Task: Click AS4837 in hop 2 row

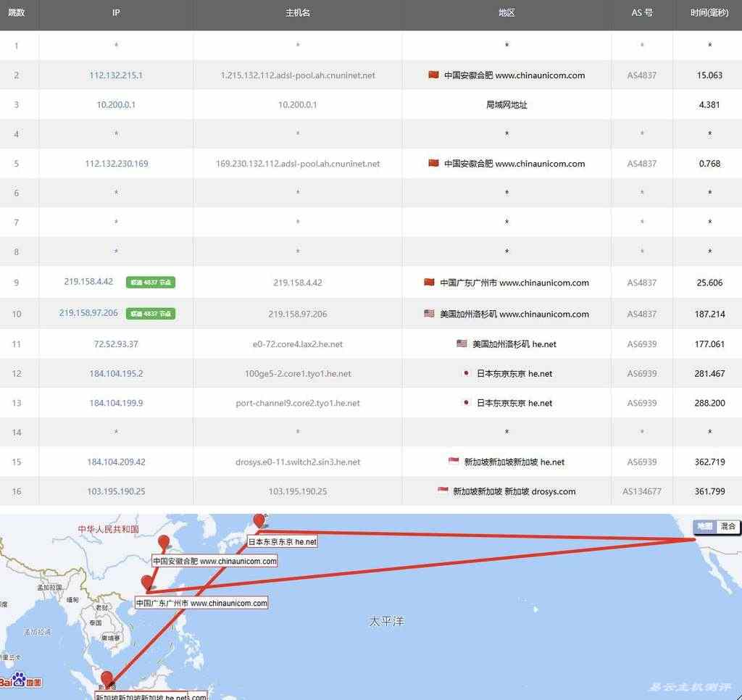Action: click(x=642, y=75)
